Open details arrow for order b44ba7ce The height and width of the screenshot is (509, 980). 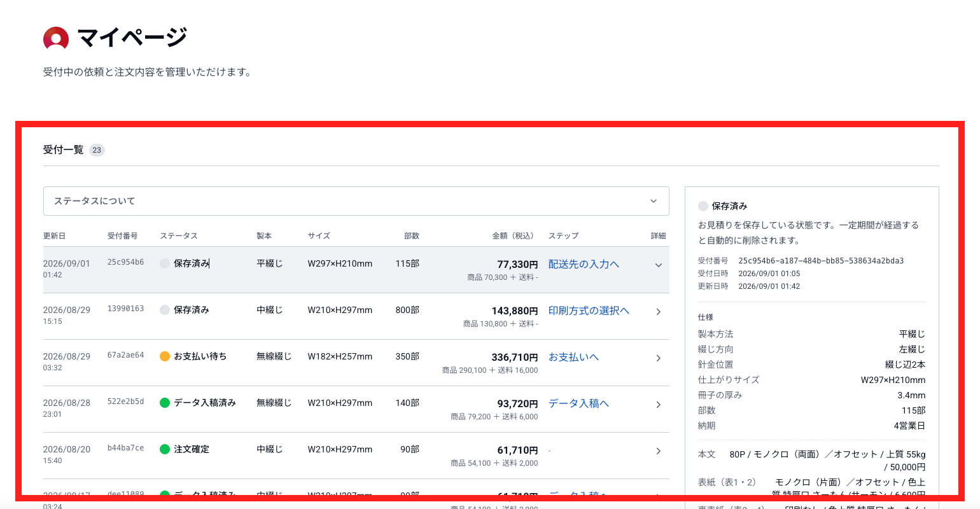(659, 451)
